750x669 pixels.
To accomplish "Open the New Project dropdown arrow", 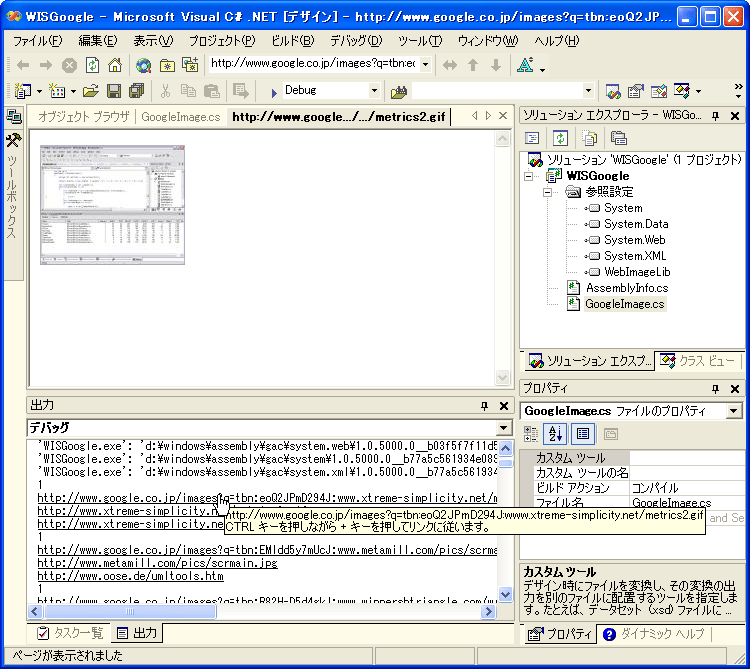I will pos(39,91).
